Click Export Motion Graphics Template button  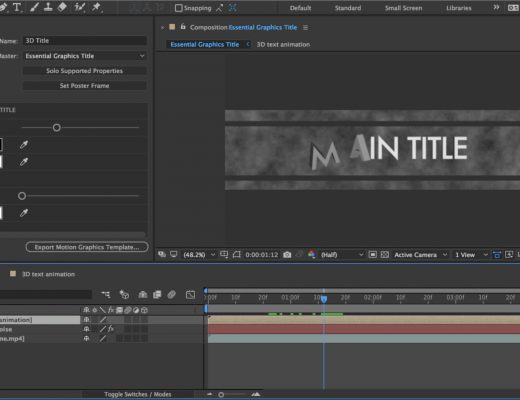87,247
